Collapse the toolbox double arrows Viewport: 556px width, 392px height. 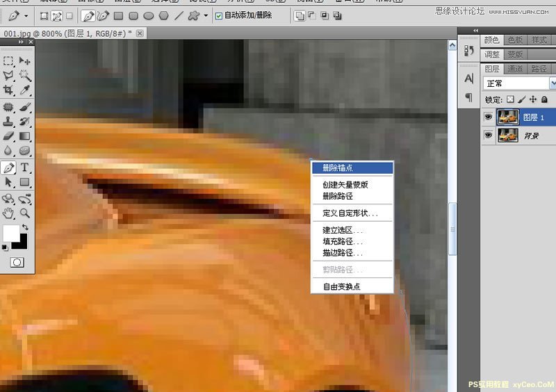click(x=21, y=42)
